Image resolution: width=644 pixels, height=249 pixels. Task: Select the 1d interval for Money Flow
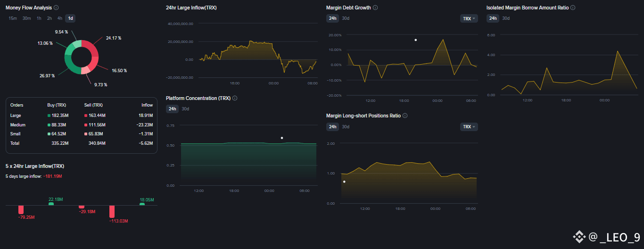70,18
